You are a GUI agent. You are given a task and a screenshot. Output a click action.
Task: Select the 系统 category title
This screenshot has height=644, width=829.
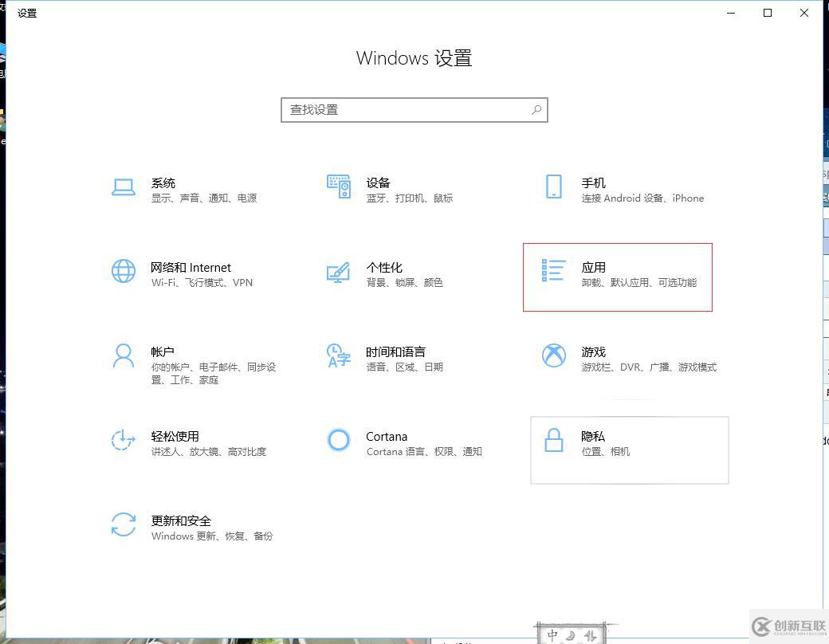(163, 183)
